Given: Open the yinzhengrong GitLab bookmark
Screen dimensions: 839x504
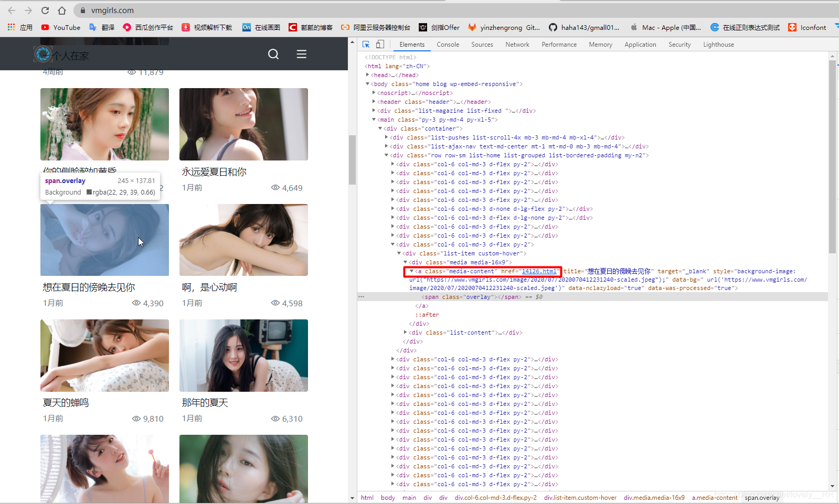Looking at the screenshot, I should tap(504, 27).
